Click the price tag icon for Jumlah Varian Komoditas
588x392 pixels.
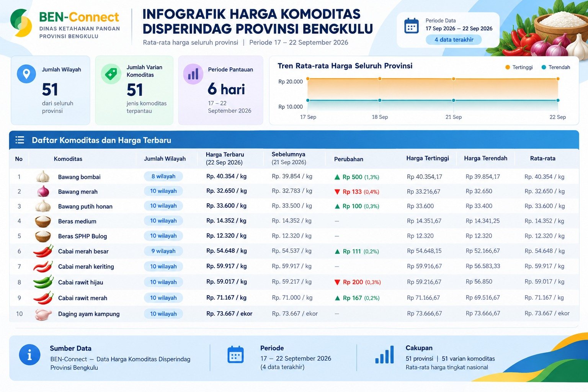[x=111, y=73]
